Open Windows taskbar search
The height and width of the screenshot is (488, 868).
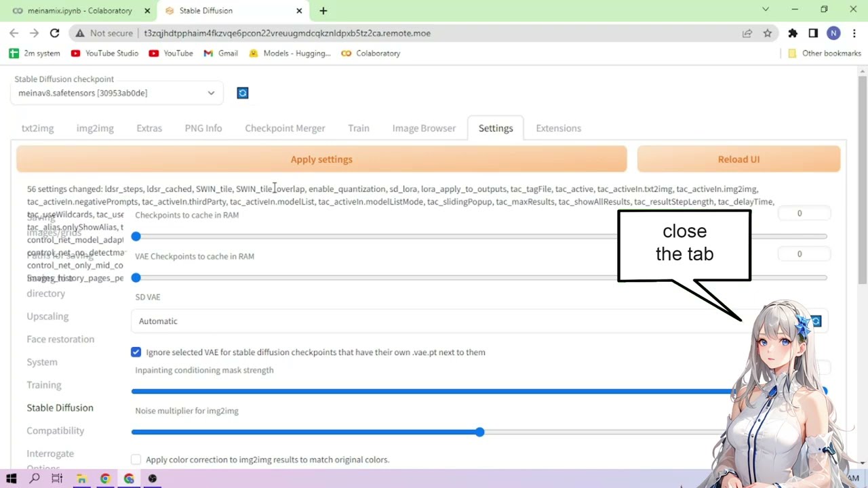[35, 479]
